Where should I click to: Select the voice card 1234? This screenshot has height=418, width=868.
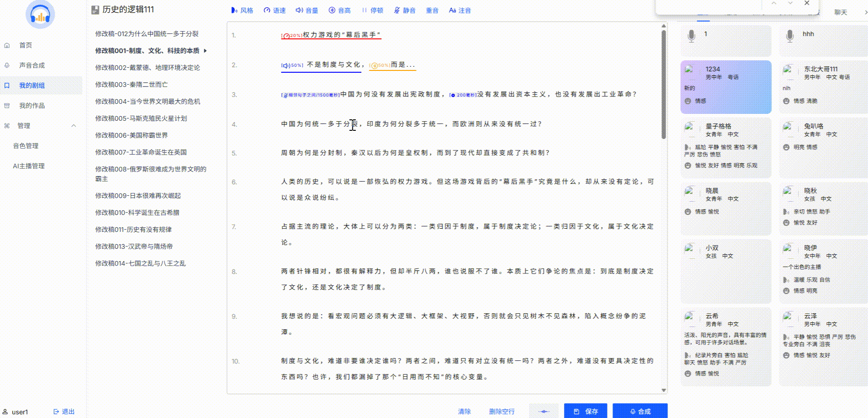[726, 87]
